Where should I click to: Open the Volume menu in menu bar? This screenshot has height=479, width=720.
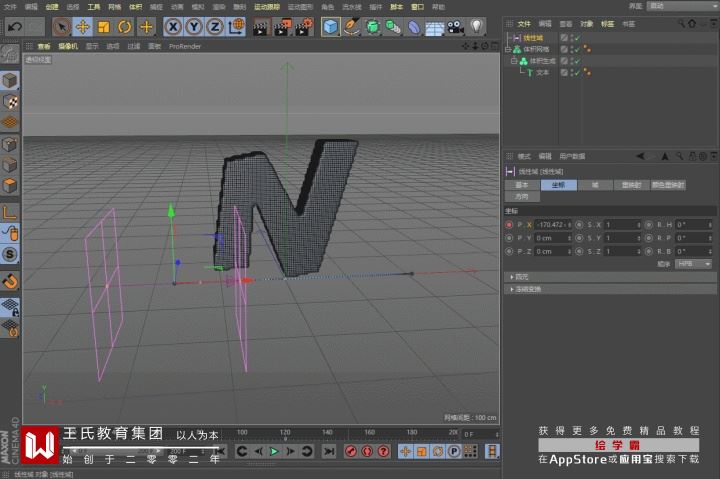(135, 7)
